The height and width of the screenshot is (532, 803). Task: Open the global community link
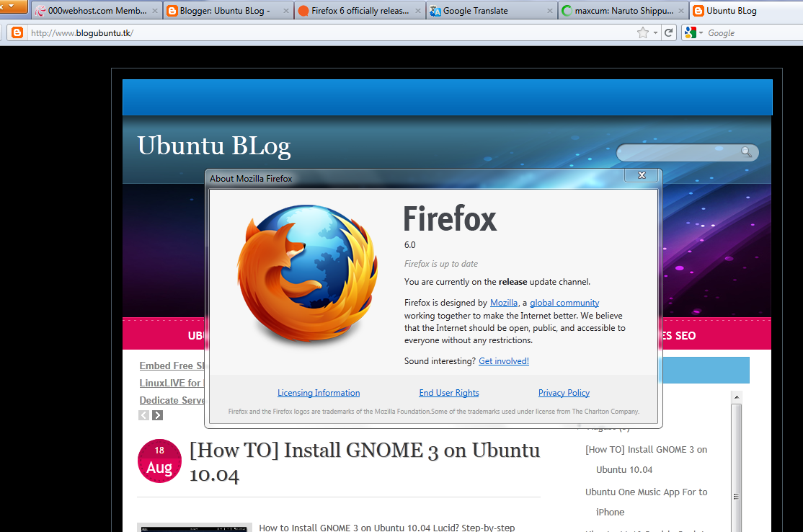point(564,303)
